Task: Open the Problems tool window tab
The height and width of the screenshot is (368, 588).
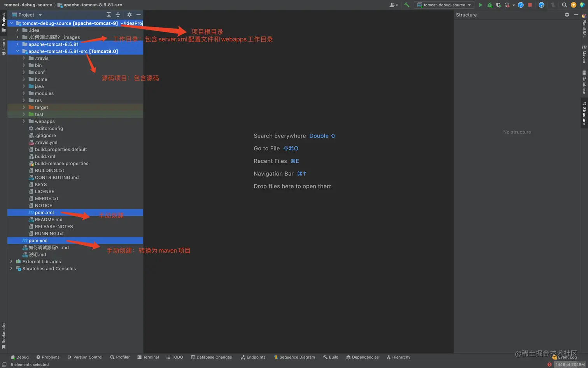Action: 48,357
